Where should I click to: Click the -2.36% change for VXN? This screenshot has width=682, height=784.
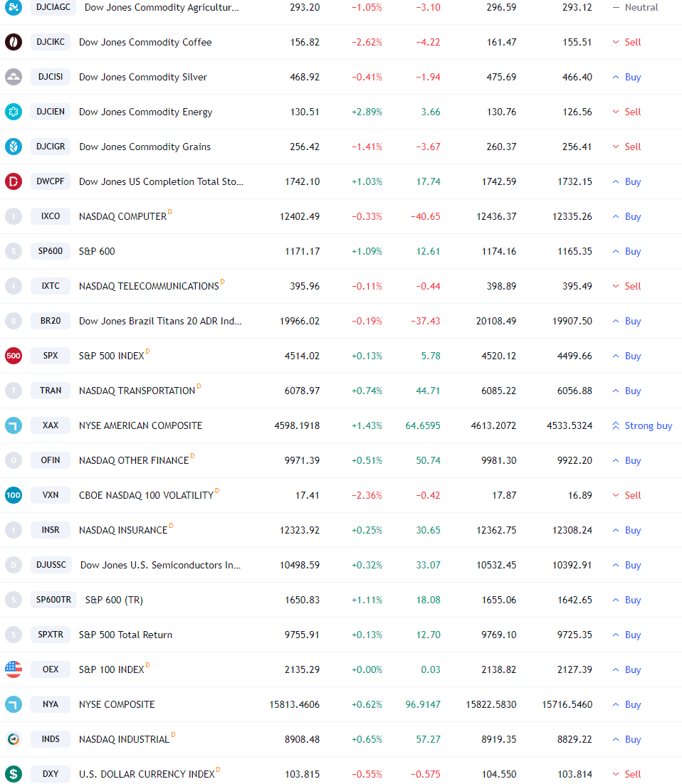pos(367,495)
